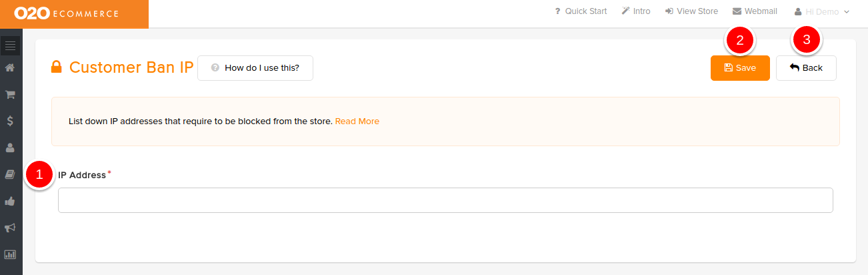The width and height of the screenshot is (868, 275).
Task: Open the customers user icon in sidebar
Action: (x=10, y=148)
